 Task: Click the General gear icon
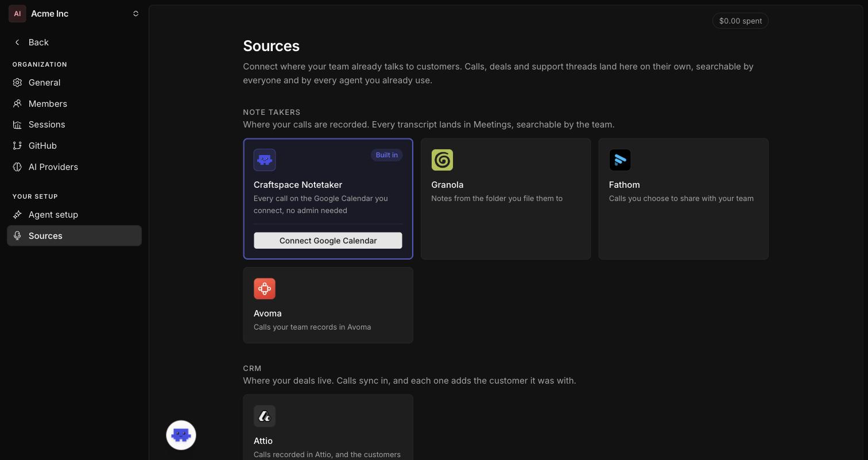tap(17, 83)
